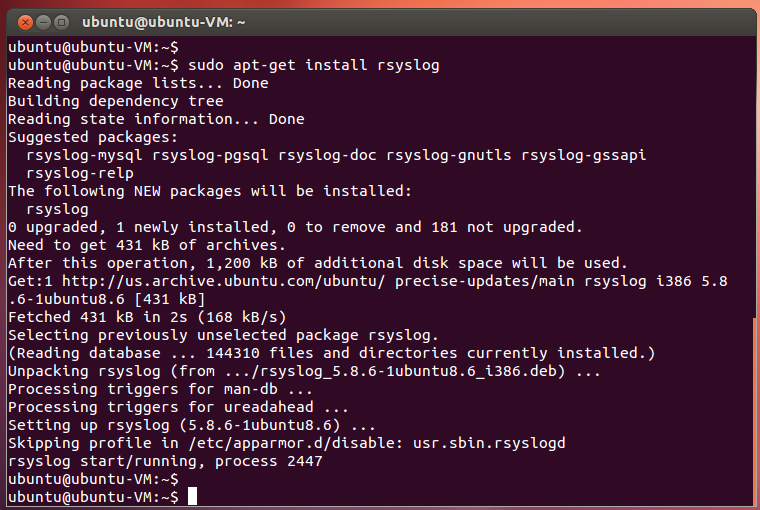Click 'rsyslog-relp' in the suggested packages list
760x510 pixels.
[x=80, y=174]
